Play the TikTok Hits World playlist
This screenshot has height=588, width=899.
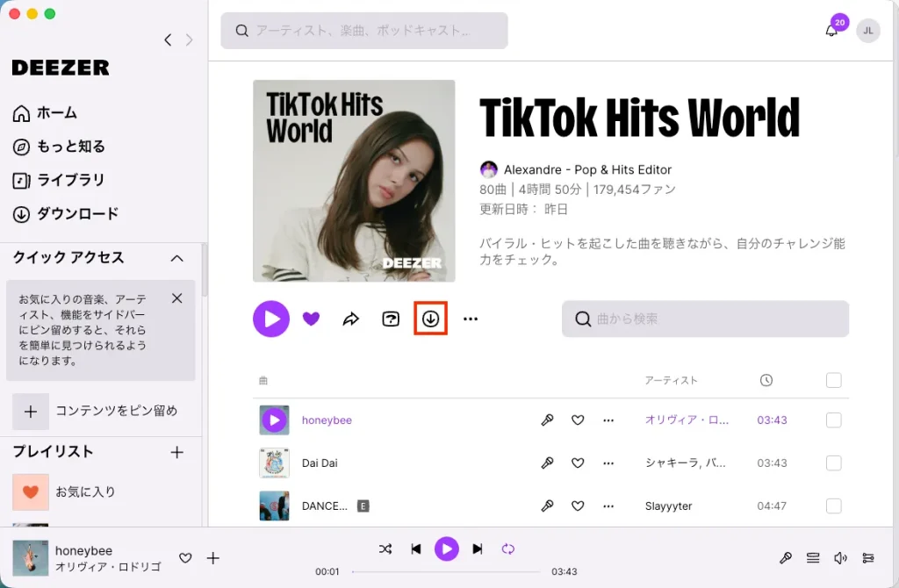[x=271, y=319]
